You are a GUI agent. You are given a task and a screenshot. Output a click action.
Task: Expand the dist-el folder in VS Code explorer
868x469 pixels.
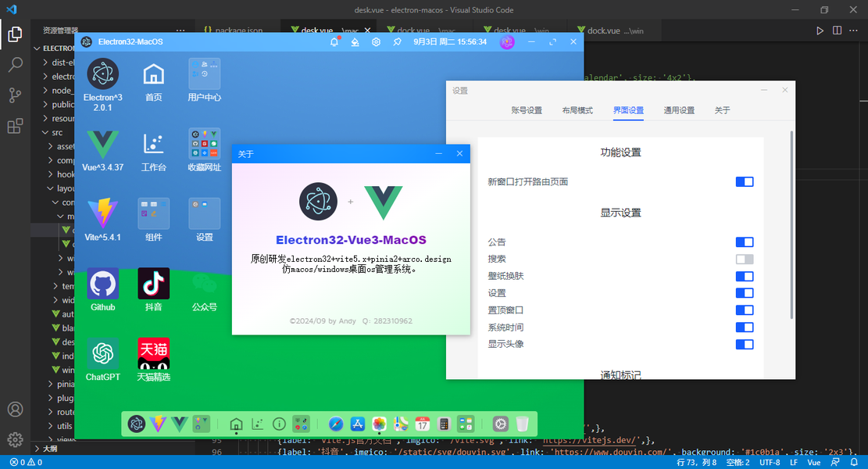pos(52,63)
